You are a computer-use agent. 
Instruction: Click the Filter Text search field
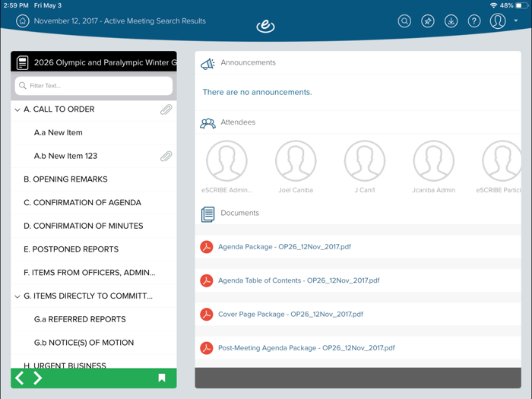(x=93, y=85)
